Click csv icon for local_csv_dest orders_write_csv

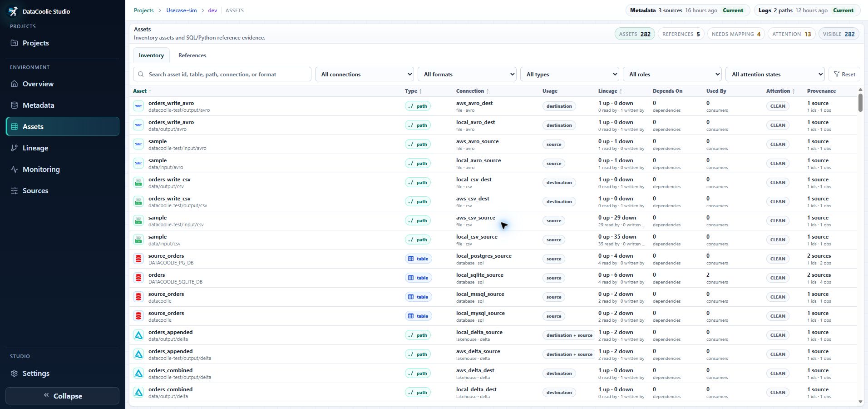click(138, 183)
